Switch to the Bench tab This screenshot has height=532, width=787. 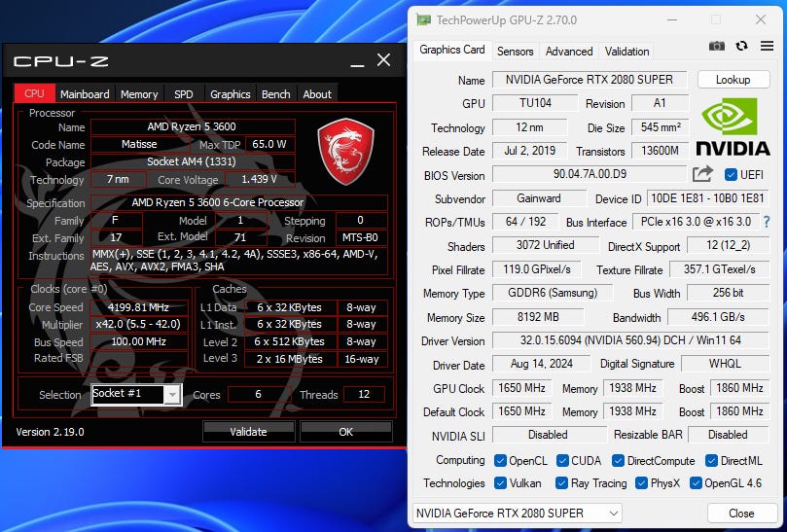275,93
